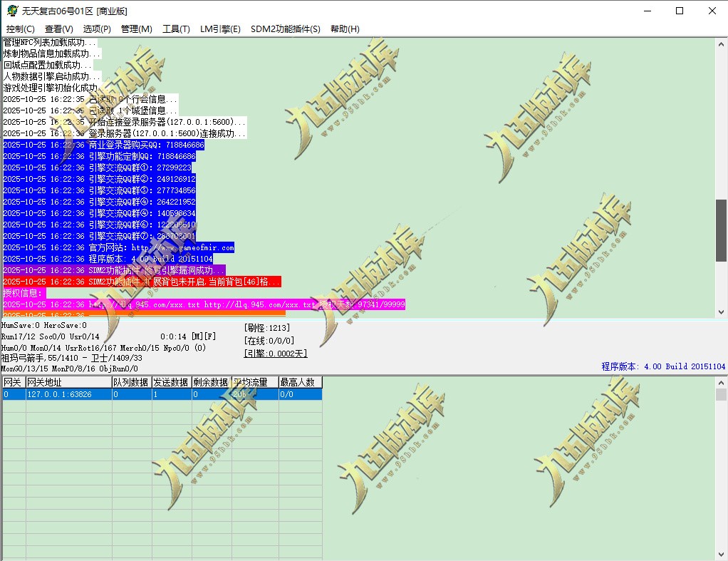This screenshot has height=561, width=728.
Task: Click the red 扩展背包未开启 log line
Action: pos(142,282)
